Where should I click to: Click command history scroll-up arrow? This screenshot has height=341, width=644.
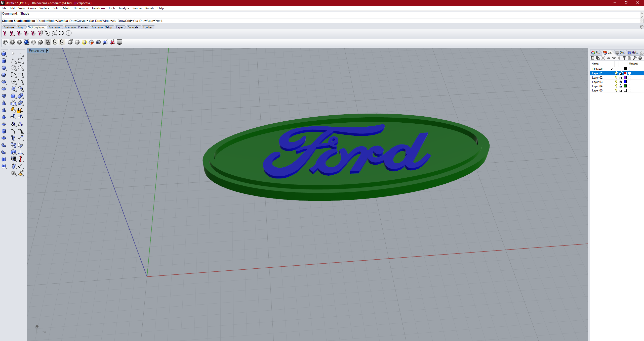coord(641,13)
